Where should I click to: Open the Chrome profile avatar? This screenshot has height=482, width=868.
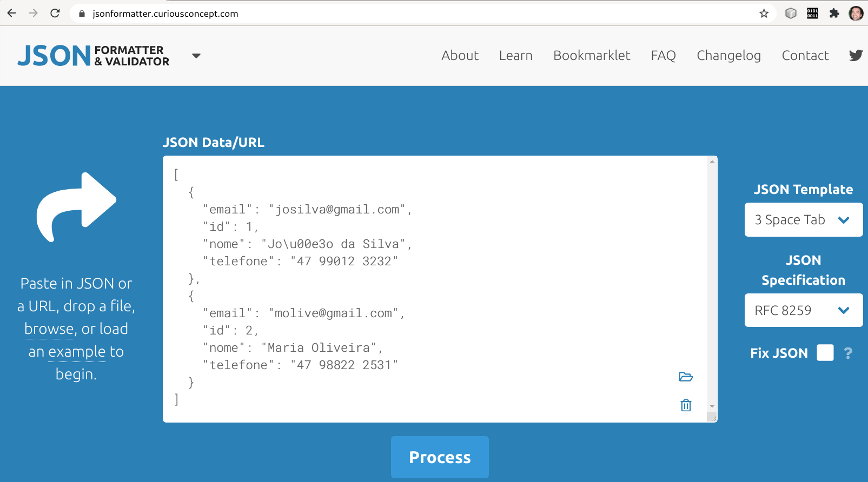[856, 14]
